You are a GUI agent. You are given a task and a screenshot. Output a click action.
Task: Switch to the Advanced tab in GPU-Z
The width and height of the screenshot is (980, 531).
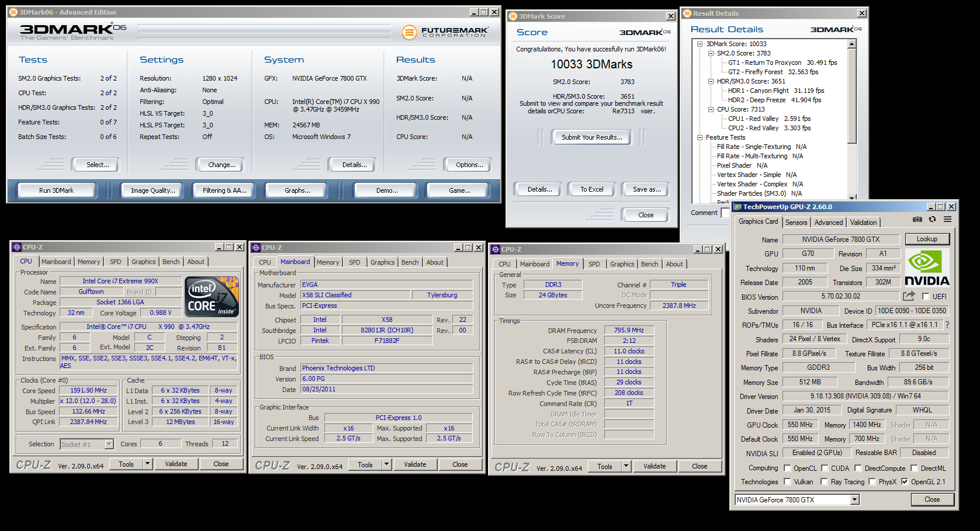click(829, 223)
